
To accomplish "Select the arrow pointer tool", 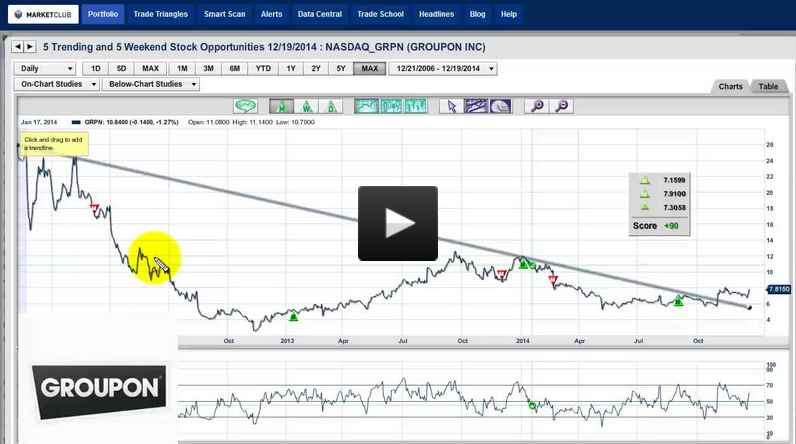I will (452, 106).
